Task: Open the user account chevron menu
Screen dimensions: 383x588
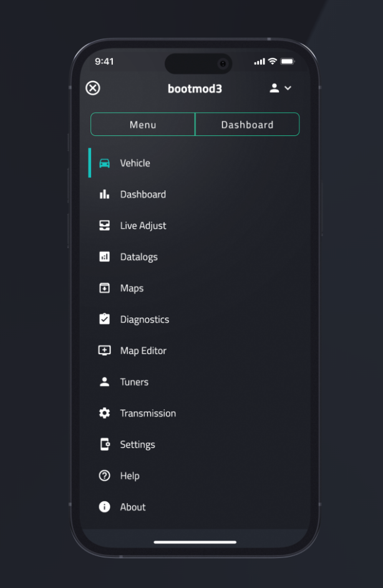Action: (x=289, y=88)
